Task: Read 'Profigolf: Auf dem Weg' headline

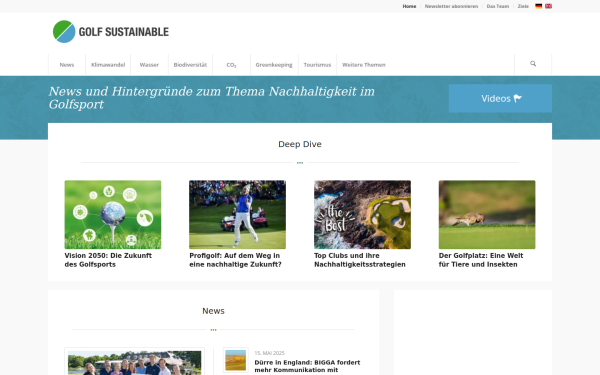Action: pyautogui.click(x=235, y=260)
